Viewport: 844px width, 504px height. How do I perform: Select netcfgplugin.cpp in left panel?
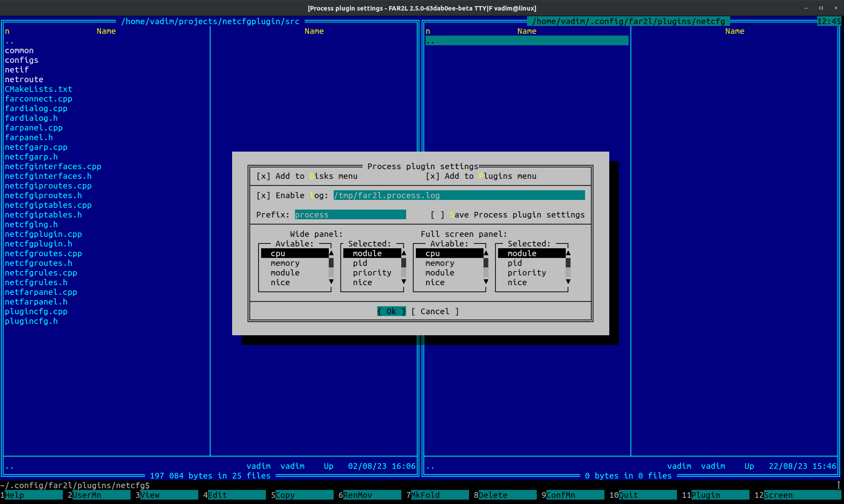44,234
